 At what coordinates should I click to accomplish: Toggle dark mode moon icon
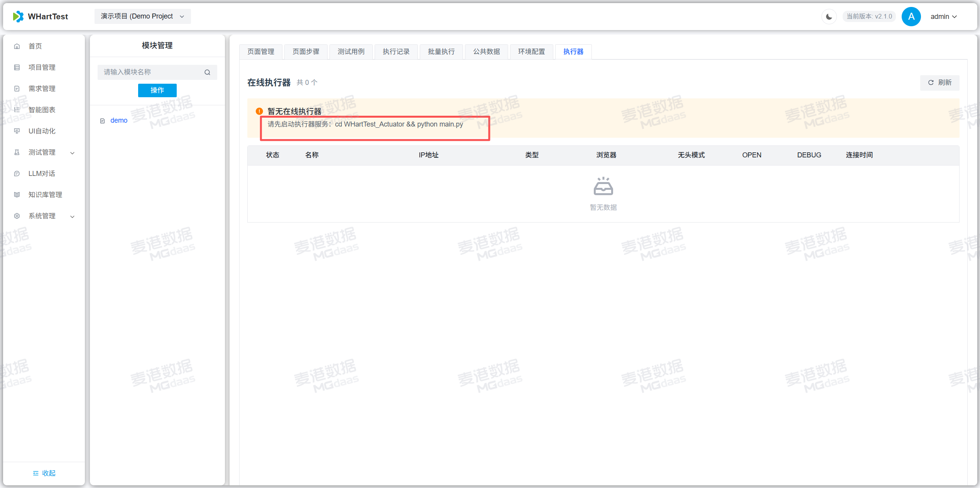pos(829,17)
